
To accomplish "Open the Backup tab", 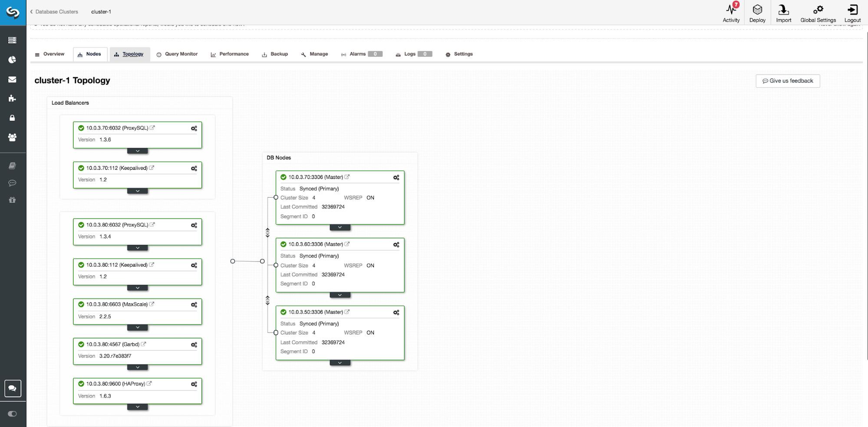I will pyautogui.click(x=275, y=54).
